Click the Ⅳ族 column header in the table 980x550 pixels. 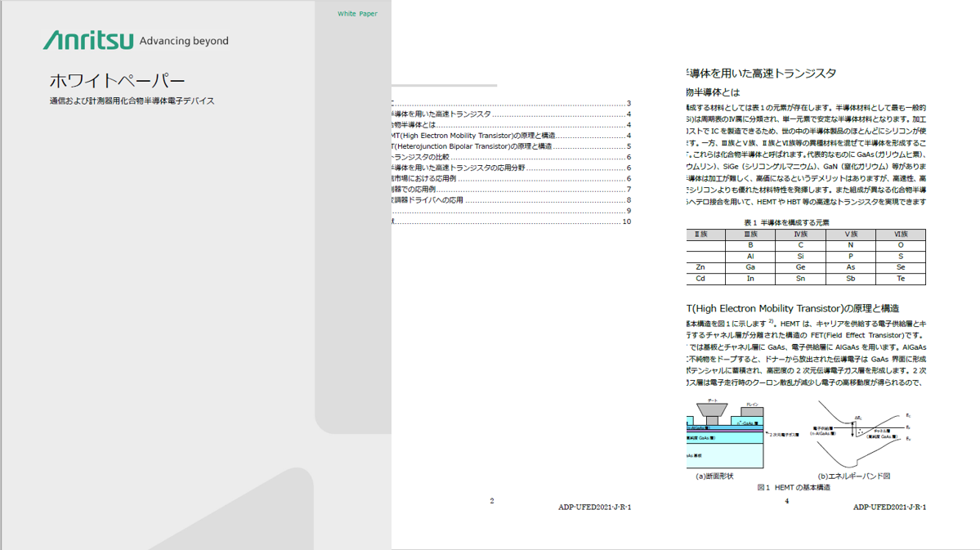801,235
